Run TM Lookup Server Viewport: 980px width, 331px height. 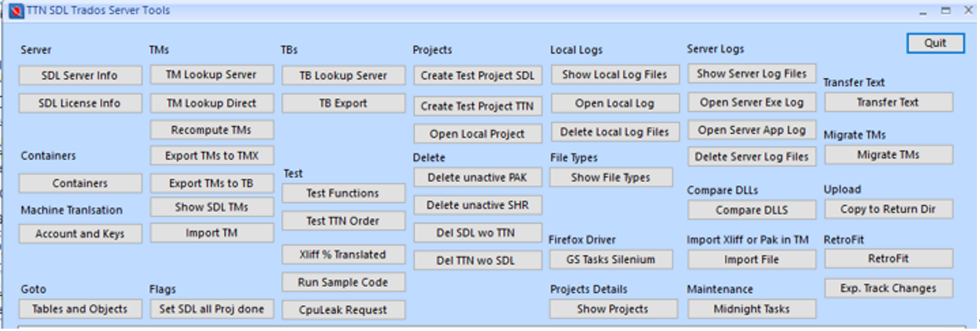(x=212, y=75)
